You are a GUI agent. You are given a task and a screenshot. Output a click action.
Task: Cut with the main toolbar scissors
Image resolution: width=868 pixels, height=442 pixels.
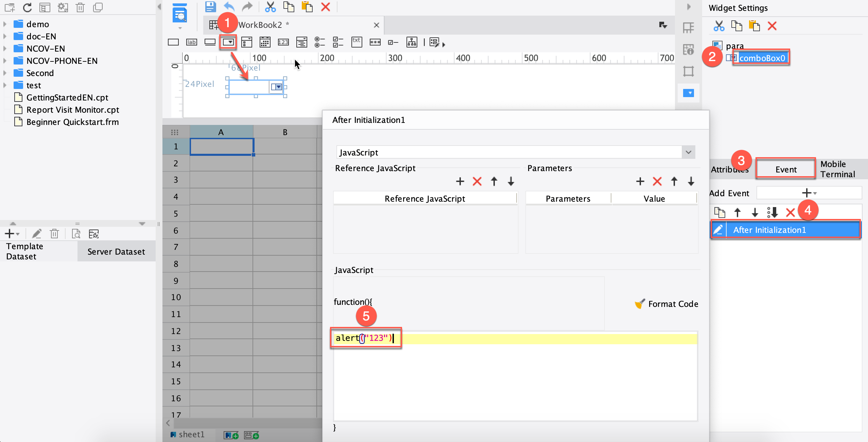(x=270, y=7)
